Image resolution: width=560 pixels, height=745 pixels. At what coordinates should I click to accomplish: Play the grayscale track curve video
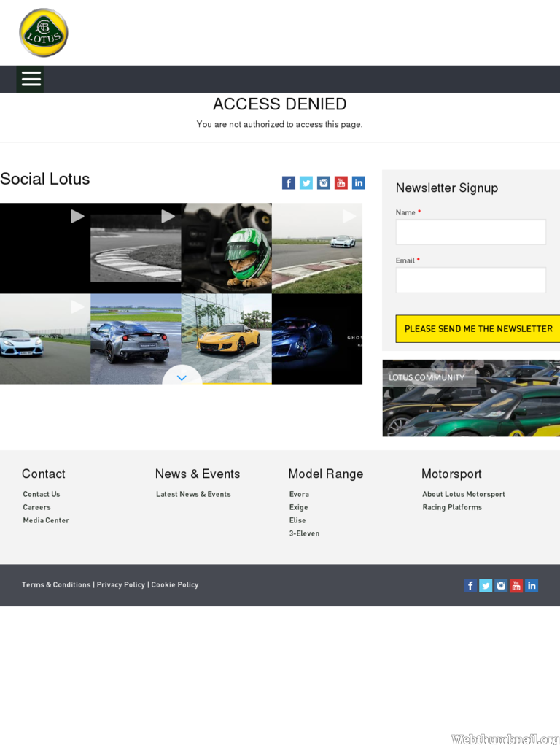pos(136,248)
